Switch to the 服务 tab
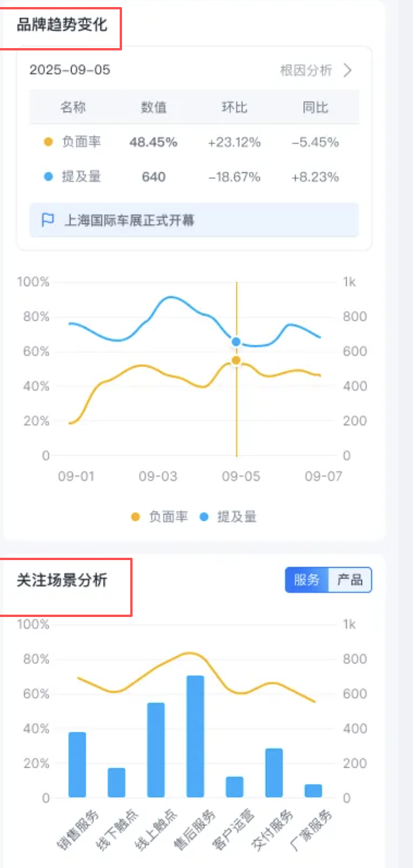 point(307,581)
